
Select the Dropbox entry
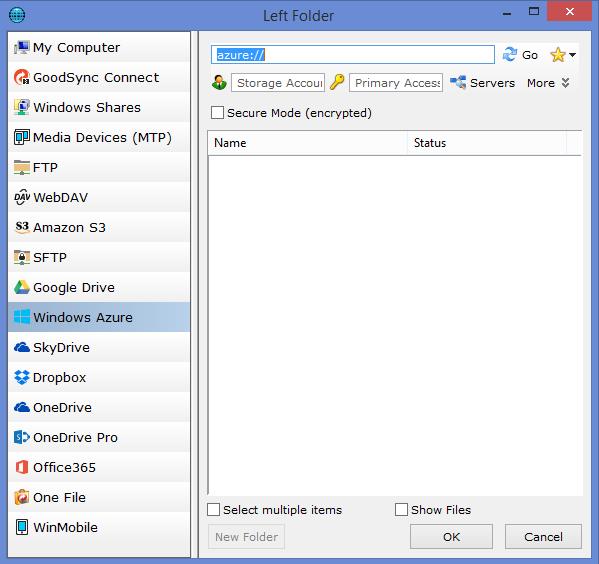pos(99,377)
